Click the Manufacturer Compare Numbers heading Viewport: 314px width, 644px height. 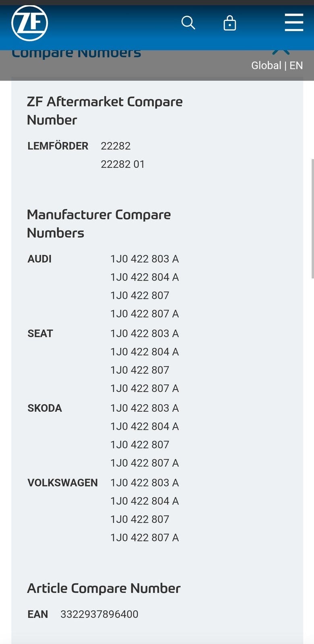(x=99, y=223)
